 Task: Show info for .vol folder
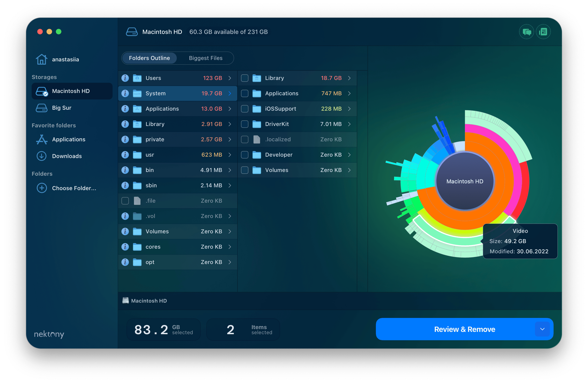(x=125, y=216)
